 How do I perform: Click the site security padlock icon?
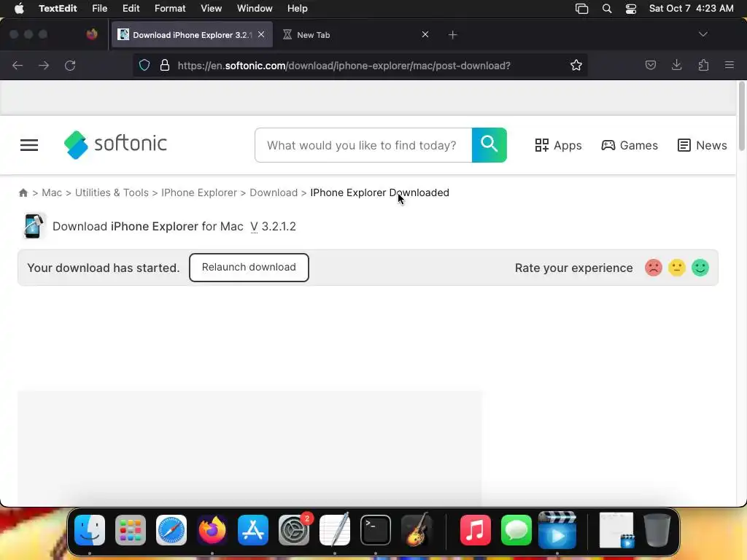tap(165, 65)
